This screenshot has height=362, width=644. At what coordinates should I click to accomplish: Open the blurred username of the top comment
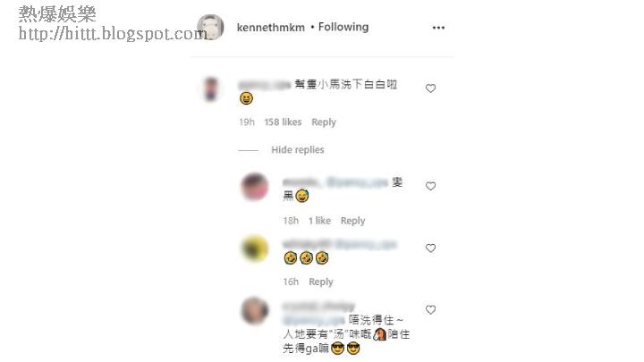pos(265,85)
